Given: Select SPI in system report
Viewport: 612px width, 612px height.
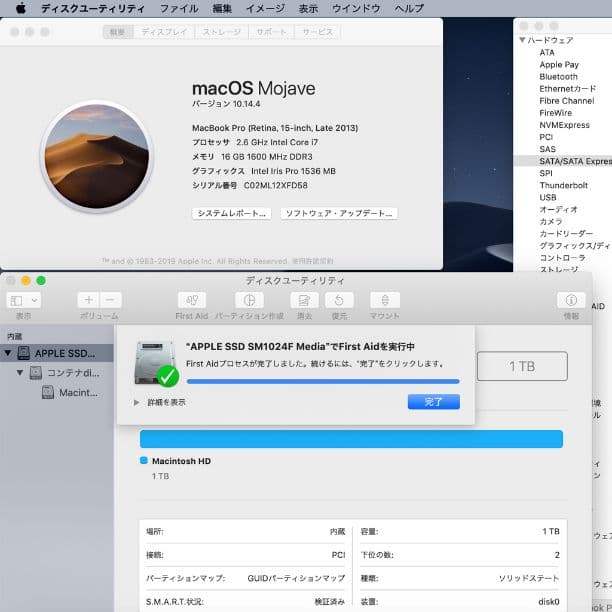Looking at the screenshot, I should (x=546, y=173).
